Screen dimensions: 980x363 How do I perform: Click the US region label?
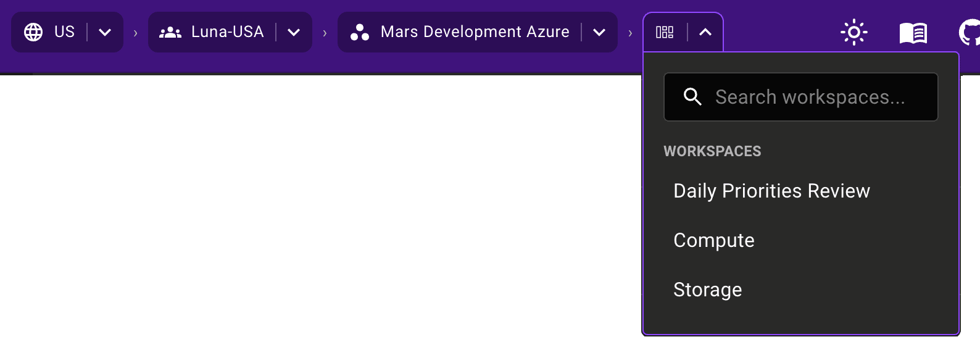click(64, 32)
